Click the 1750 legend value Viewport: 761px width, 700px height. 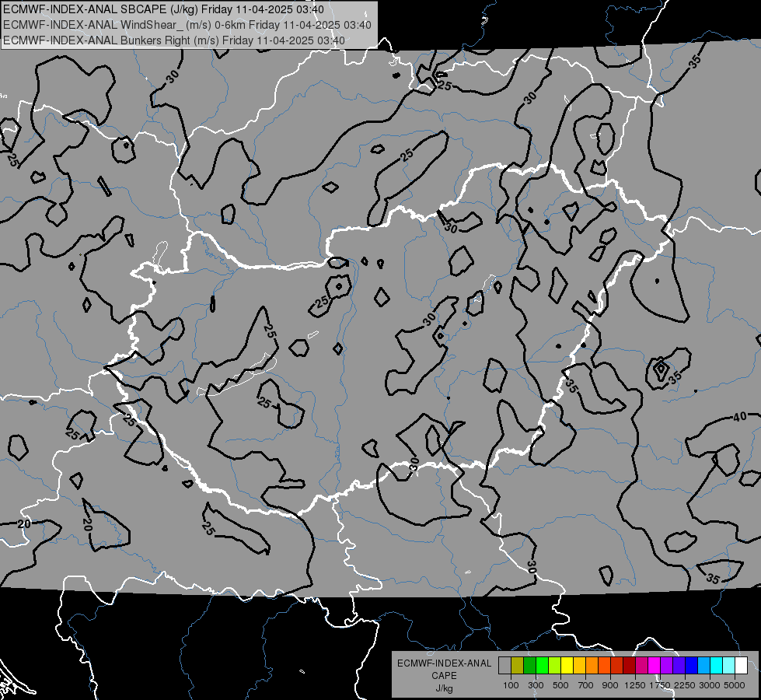tap(659, 685)
